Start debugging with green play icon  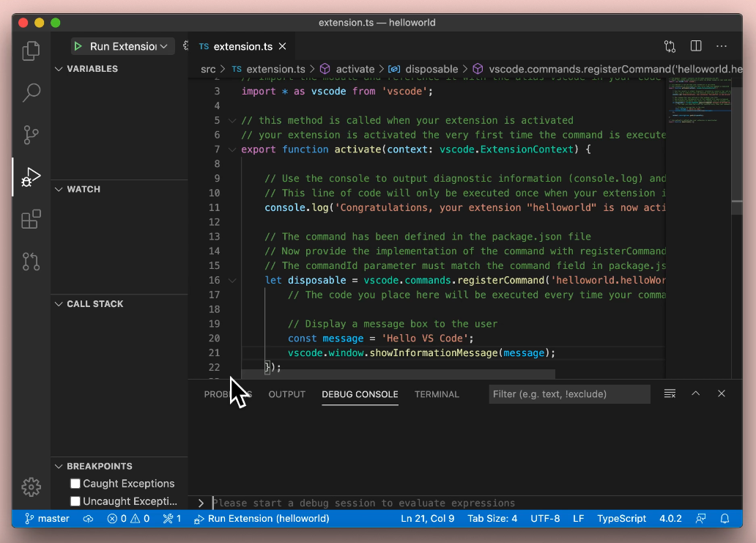[78, 46]
